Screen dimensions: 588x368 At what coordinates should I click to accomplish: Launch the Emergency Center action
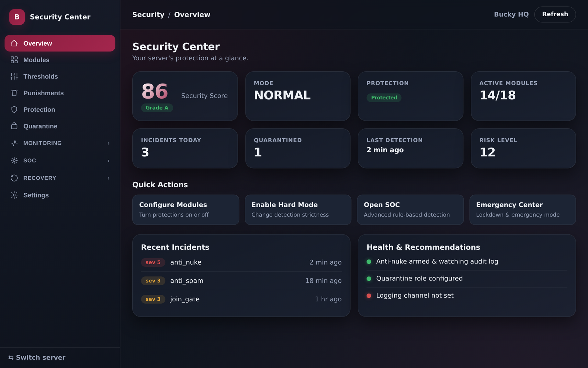(523, 210)
